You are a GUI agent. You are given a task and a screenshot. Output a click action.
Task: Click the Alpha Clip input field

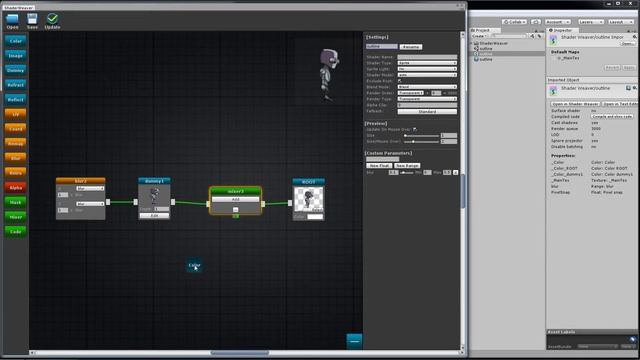point(427,105)
